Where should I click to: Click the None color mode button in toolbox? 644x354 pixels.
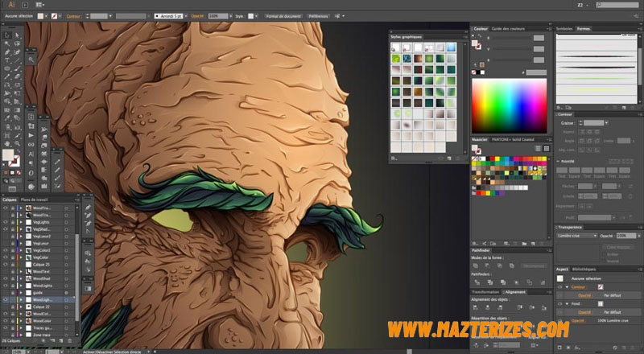click(x=19, y=173)
